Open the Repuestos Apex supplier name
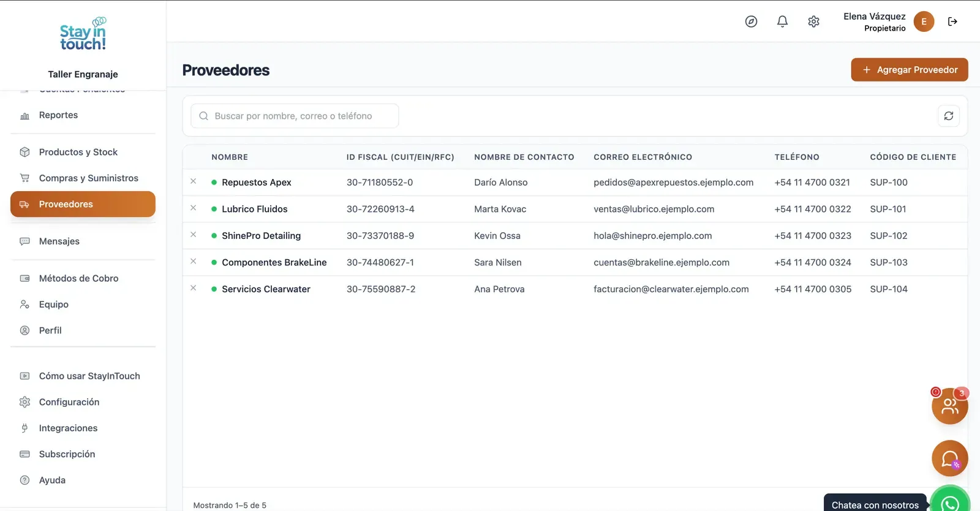 click(257, 183)
